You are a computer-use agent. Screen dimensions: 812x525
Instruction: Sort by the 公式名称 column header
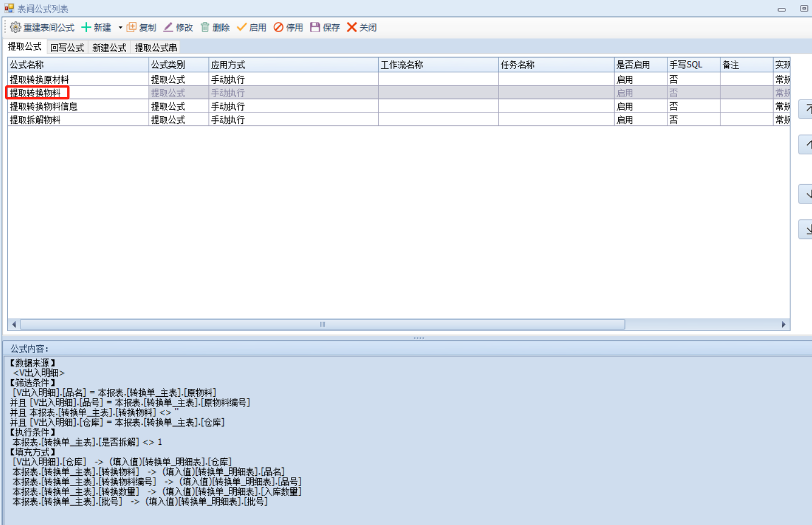78,65
